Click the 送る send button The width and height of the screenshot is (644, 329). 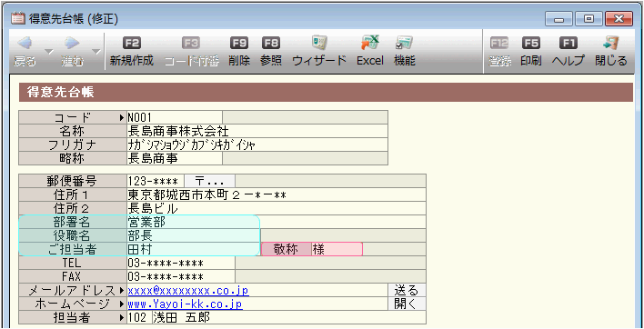click(x=407, y=290)
